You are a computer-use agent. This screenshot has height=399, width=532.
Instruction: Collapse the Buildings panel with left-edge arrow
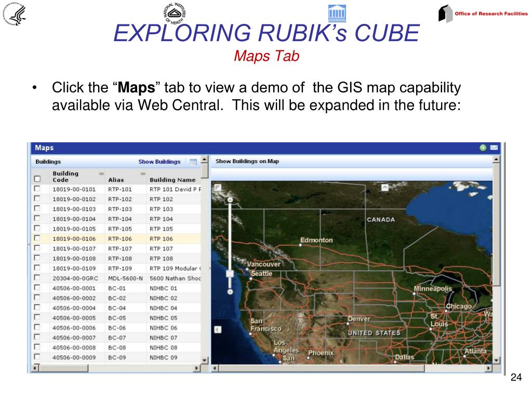point(29,244)
